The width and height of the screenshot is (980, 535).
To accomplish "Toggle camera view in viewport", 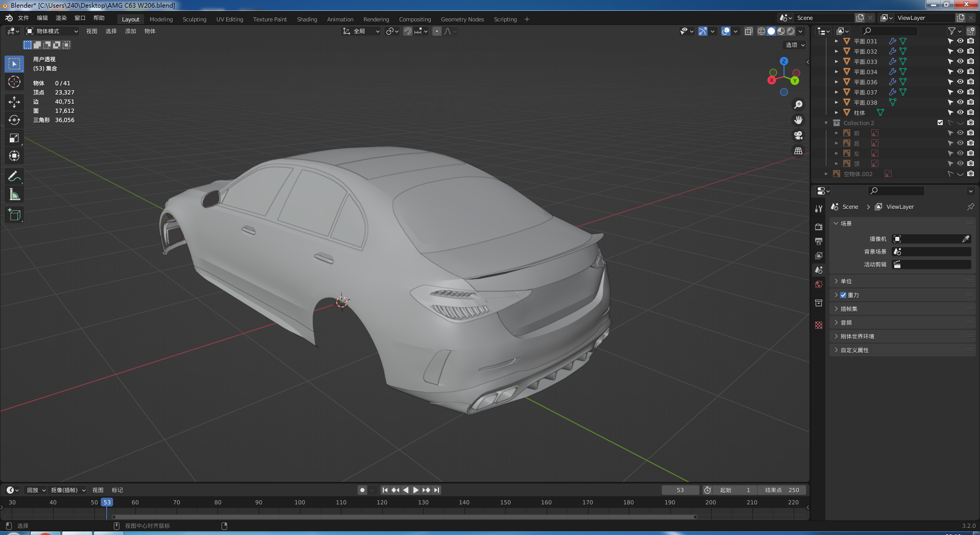I will (x=798, y=135).
